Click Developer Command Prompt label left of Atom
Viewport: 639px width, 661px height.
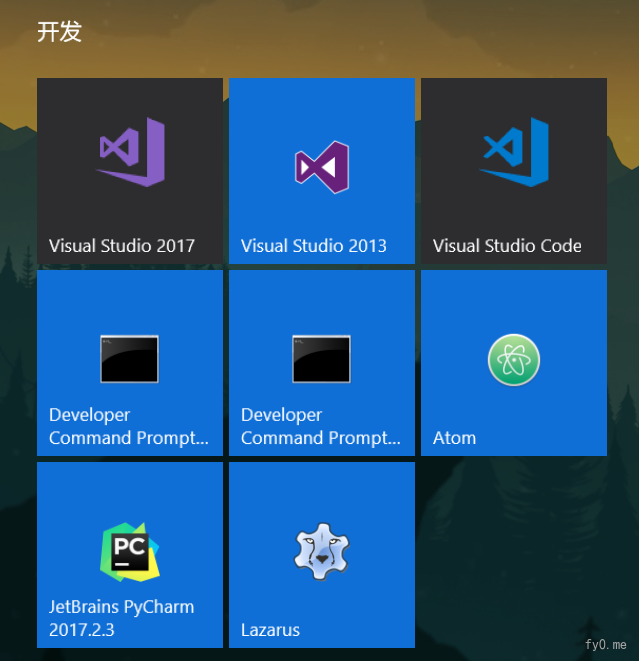pyautogui.click(x=321, y=427)
